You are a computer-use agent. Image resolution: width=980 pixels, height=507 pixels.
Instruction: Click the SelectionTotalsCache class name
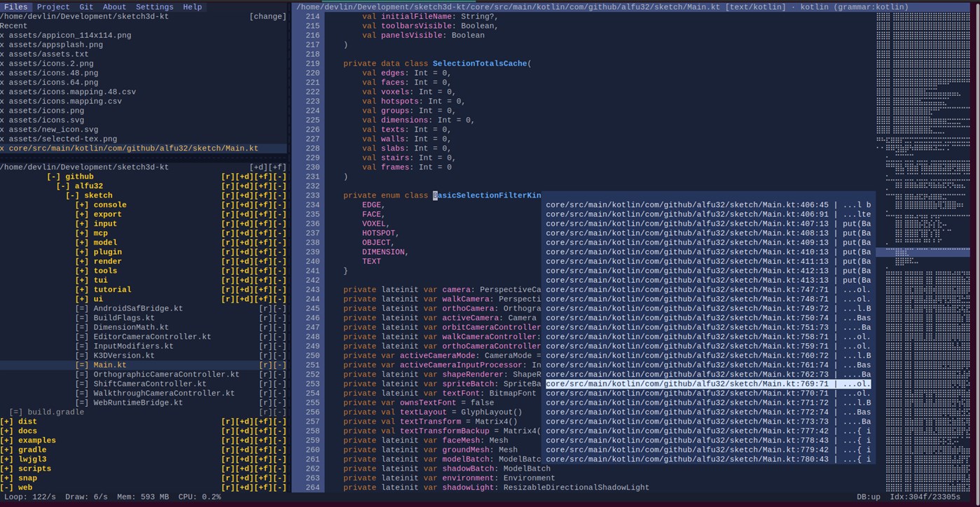pos(479,64)
